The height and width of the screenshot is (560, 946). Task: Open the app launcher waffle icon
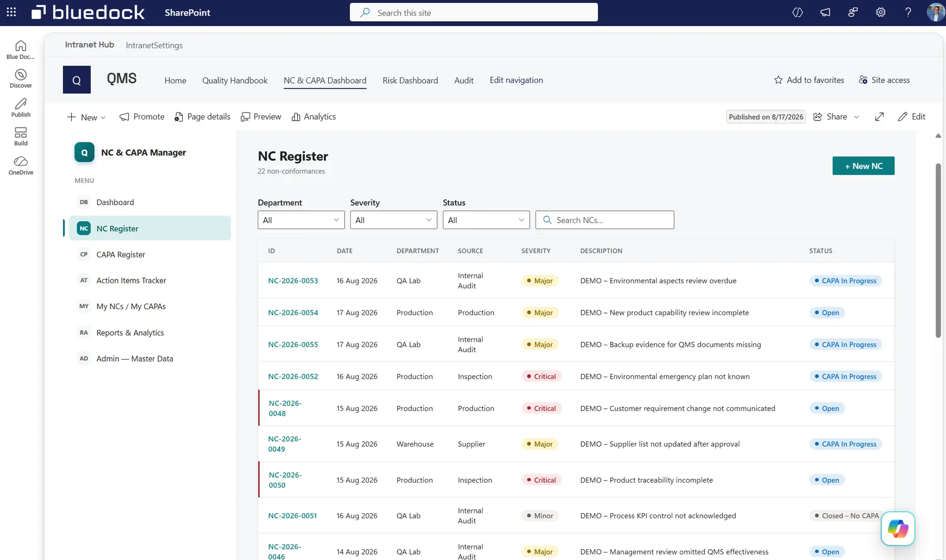[x=11, y=12]
